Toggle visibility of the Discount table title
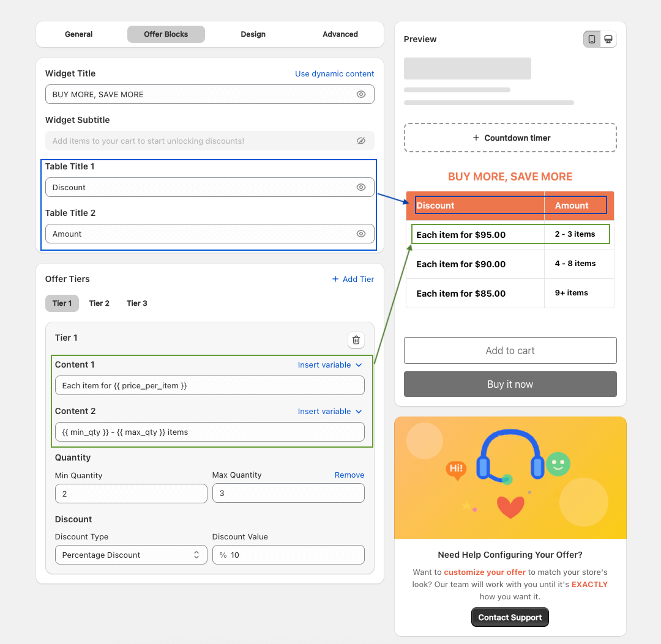The image size is (661, 644). pyautogui.click(x=361, y=187)
